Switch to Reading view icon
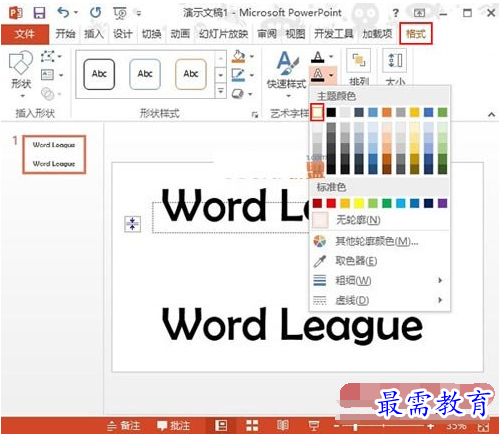Image resolution: width=499 pixels, height=435 pixels. [283, 425]
